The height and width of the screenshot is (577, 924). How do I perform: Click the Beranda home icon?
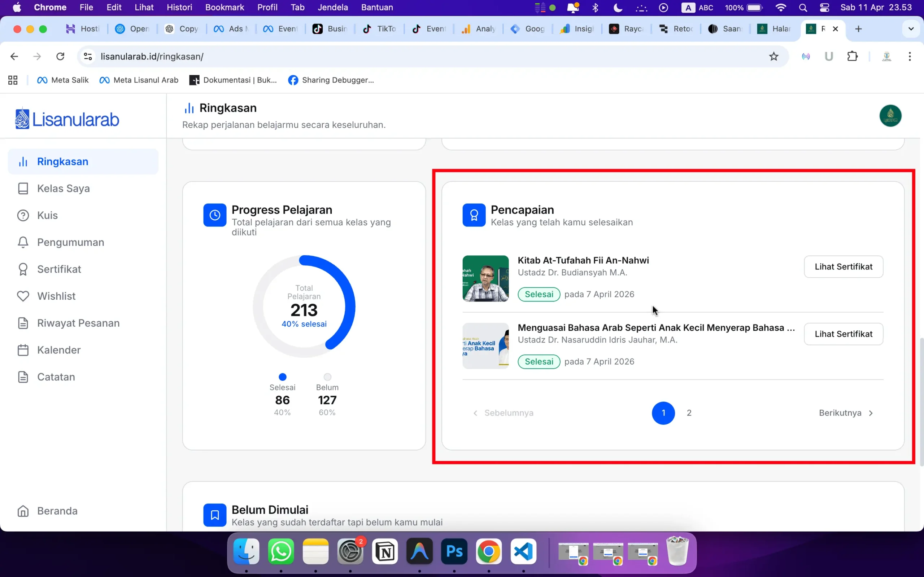23,511
